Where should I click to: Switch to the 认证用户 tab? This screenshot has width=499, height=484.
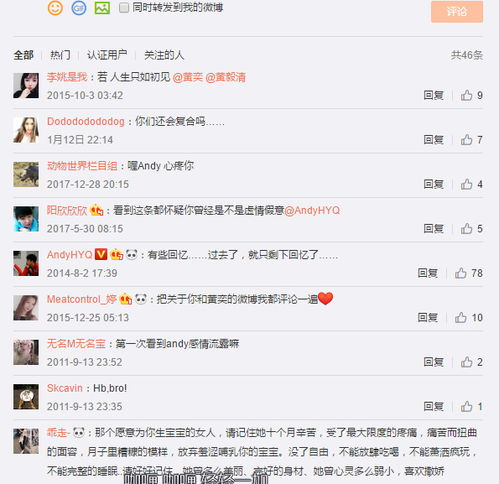[107, 55]
